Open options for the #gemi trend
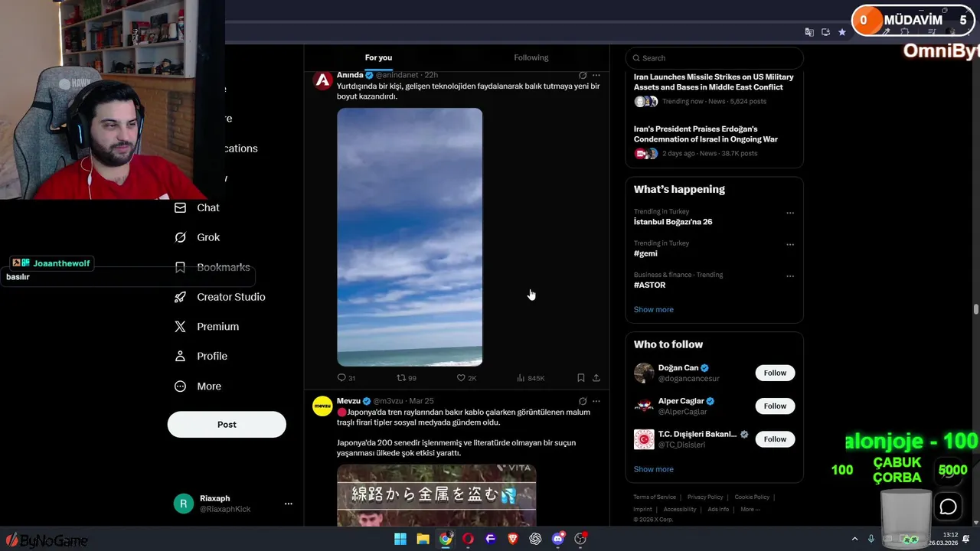The height and width of the screenshot is (551, 980). 790,245
